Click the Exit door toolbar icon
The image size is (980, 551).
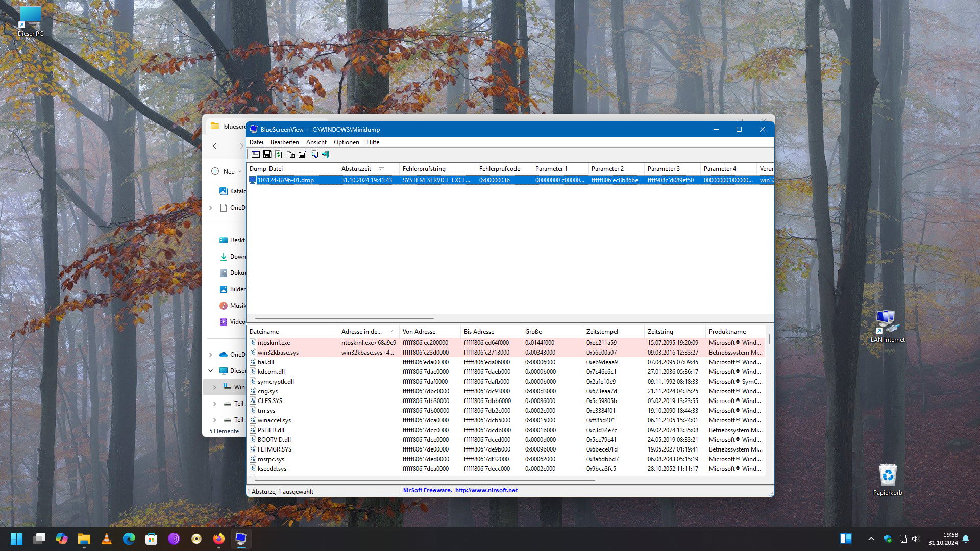tap(326, 154)
